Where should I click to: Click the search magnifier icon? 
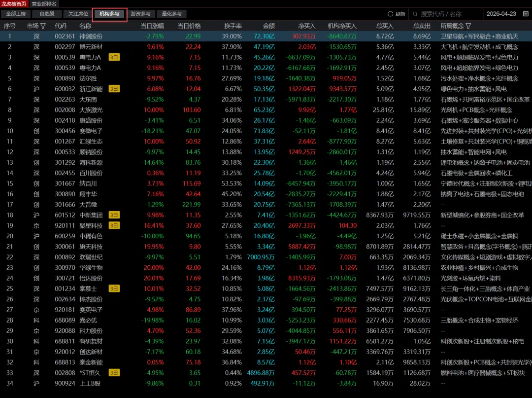pos(415,14)
